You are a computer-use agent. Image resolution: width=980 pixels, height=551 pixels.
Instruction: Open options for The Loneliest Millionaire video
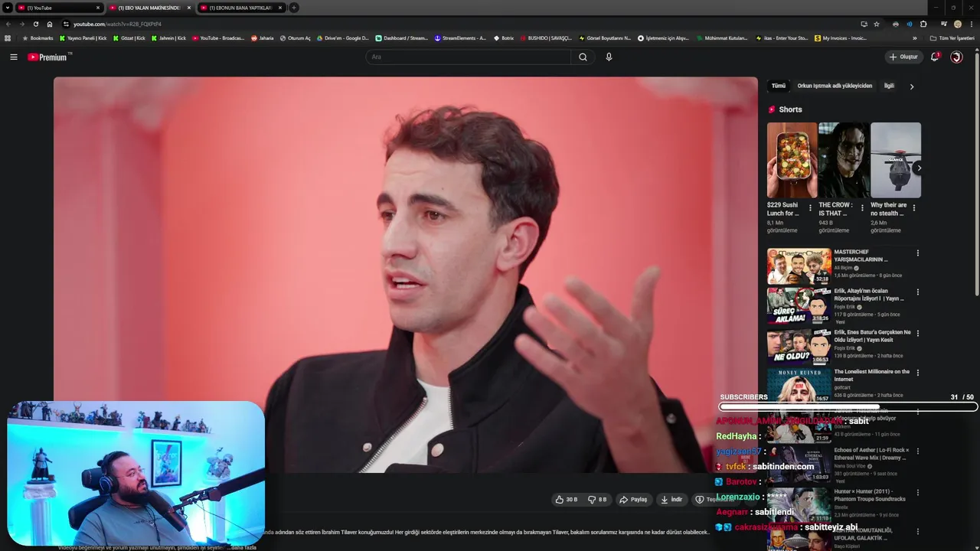[x=917, y=373]
